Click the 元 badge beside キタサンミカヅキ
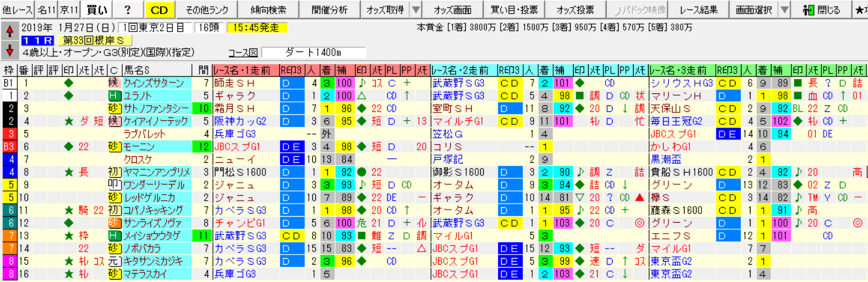This screenshot has width=868, height=282. point(114,261)
